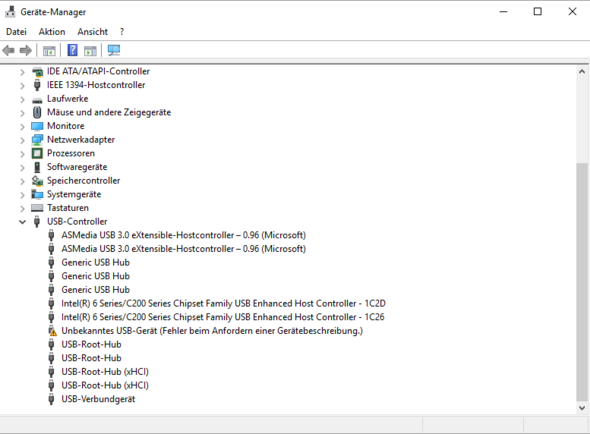Select the USB-Verbundgerät entry

[98, 399]
